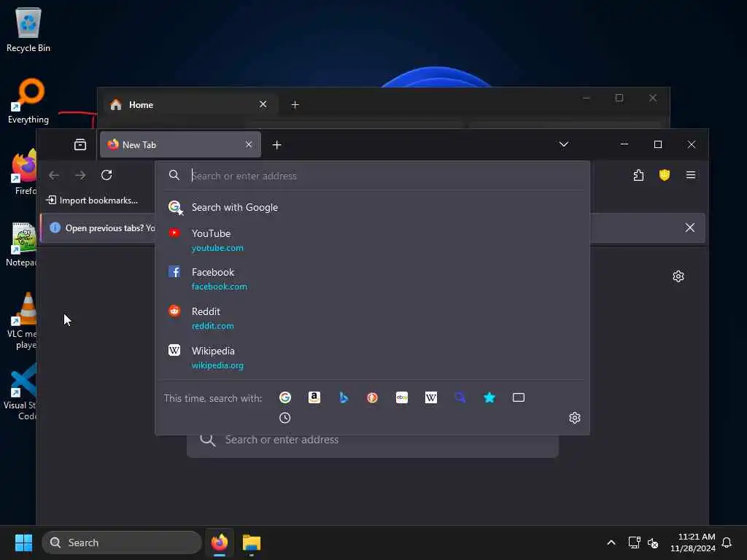747x560 pixels.
Task: Choose Search with Google suggestion
Action: pyautogui.click(x=373, y=207)
